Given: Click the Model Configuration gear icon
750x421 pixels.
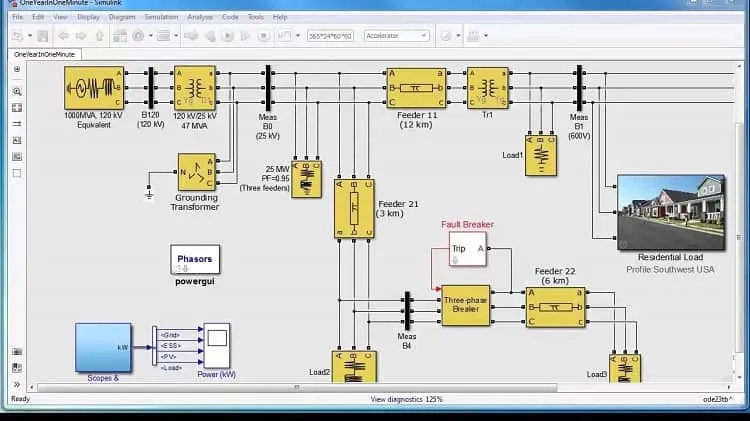Looking at the screenshot, I should point(138,36).
